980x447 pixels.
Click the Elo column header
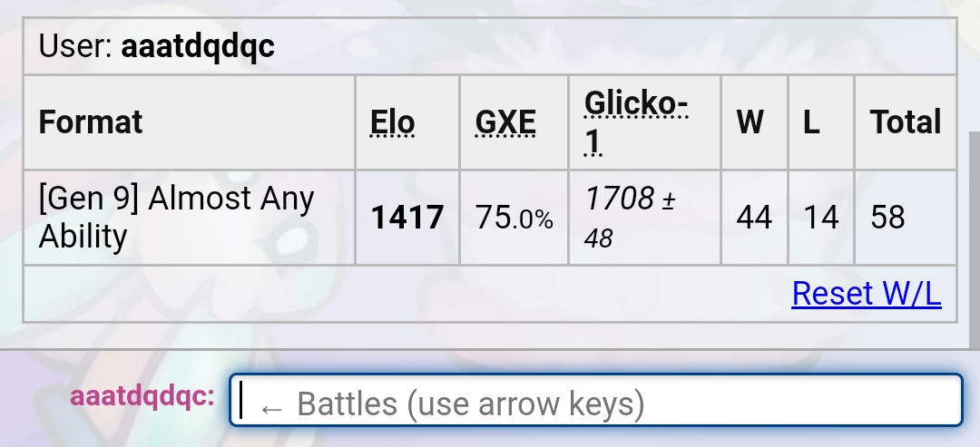click(393, 122)
